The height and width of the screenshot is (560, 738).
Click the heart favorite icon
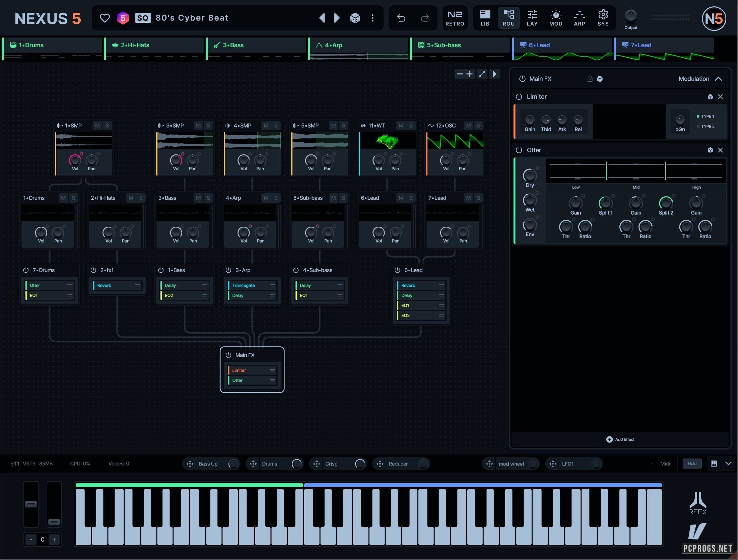coord(105,18)
